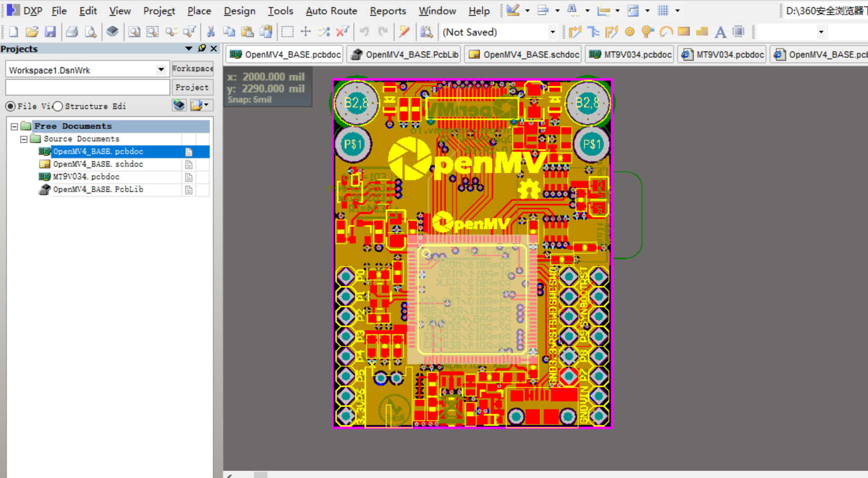The height and width of the screenshot is (478, 868).
Task: Open the Design menu
Action: point(240,11)
